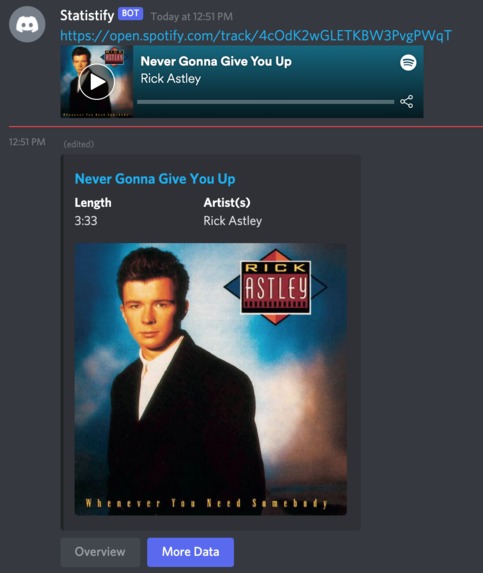
Task: Click the Statistify bot avatar icon
Action: (x=27, y=24)
